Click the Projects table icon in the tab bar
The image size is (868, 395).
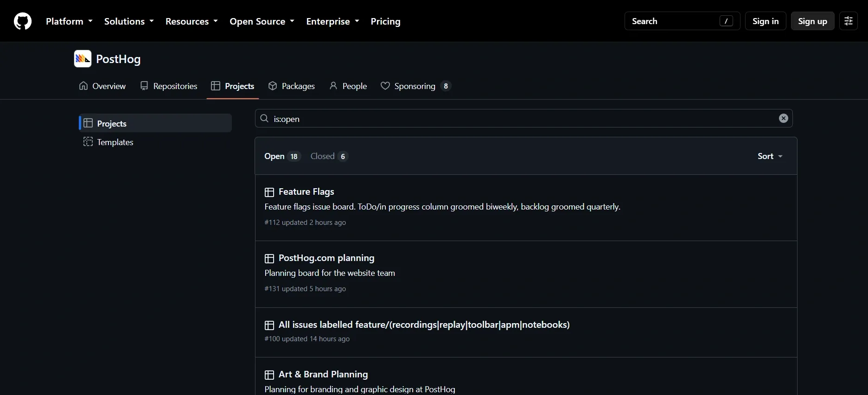[x=216, y=86]
